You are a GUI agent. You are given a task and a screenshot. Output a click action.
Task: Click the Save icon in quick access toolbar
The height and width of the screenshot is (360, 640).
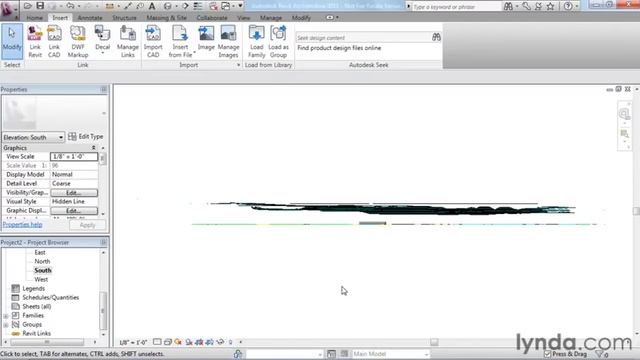(x=40, y=6)
